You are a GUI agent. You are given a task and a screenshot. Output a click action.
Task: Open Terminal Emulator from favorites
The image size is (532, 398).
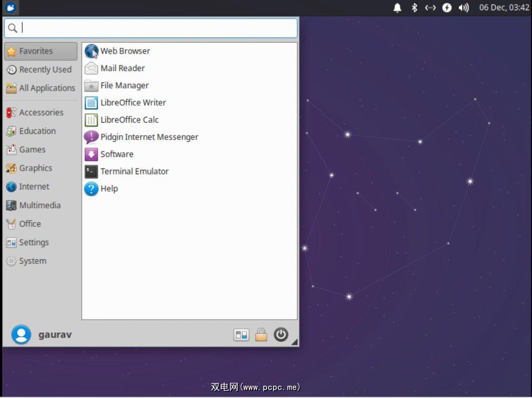(x=134, y=172)
